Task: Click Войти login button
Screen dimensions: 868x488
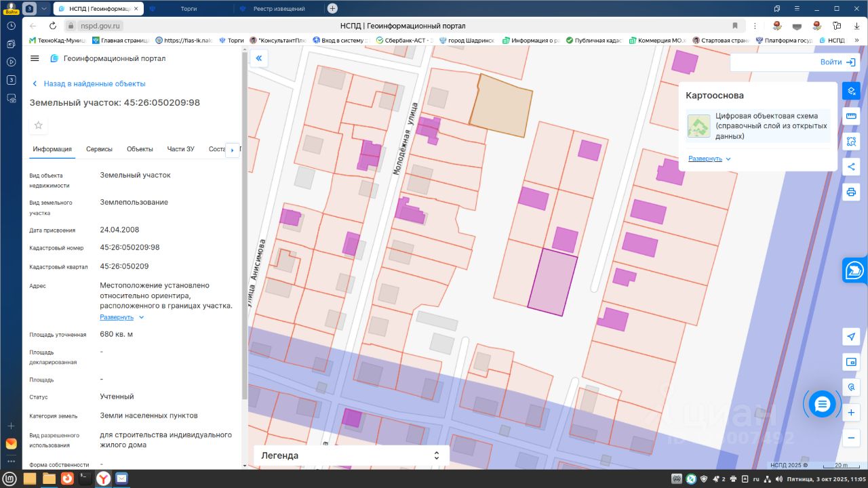Action: (x=837, y=62)
